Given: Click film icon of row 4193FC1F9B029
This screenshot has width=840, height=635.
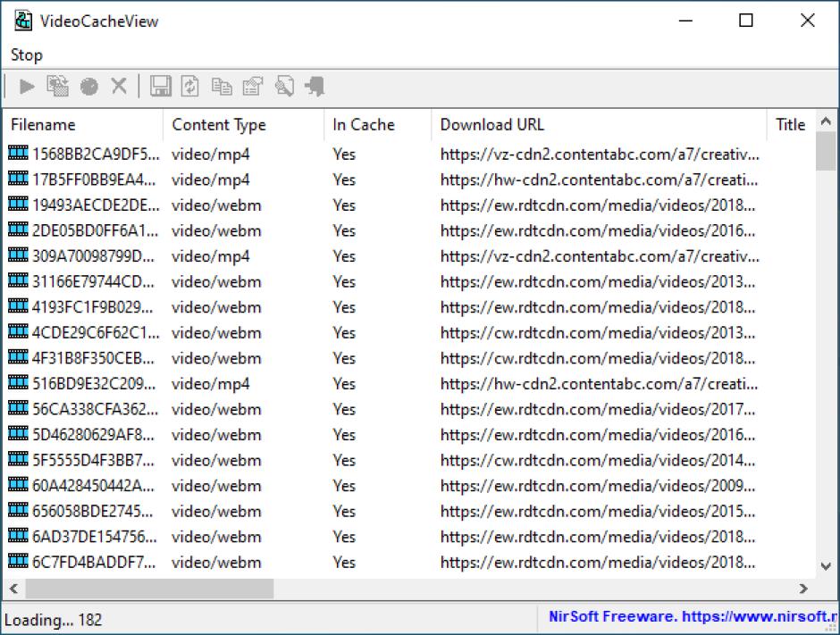Looking at the screenshot, I should [x=18, y=306].
